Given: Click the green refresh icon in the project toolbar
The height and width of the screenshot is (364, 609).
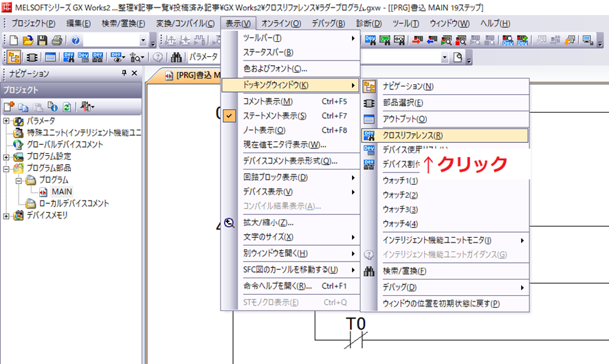Looking at the screenshot, I should 67,106.
